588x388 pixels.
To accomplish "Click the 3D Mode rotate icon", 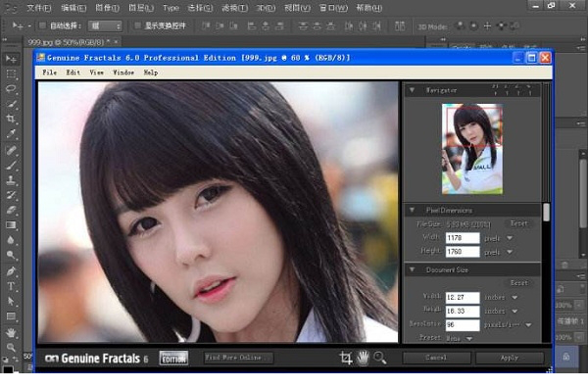I will (x=460, y=25).
